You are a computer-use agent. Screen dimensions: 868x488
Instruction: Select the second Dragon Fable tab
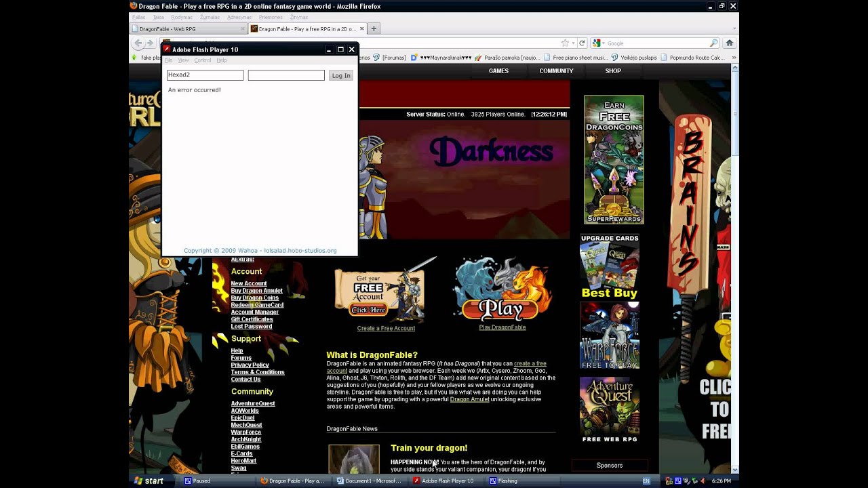(308, 29)
